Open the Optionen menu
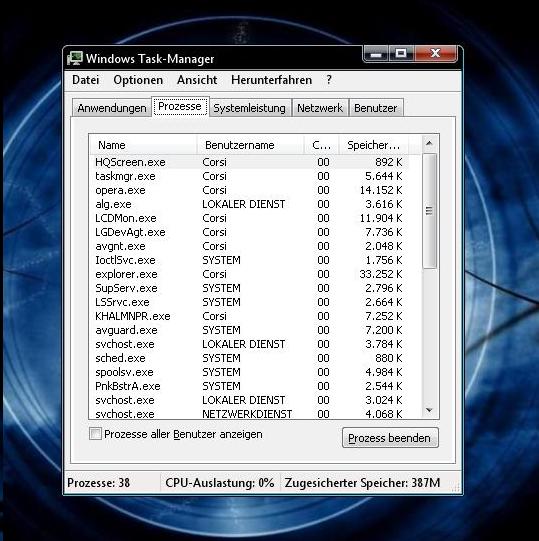This screenshot has height=541, width=539. (138, 80)
